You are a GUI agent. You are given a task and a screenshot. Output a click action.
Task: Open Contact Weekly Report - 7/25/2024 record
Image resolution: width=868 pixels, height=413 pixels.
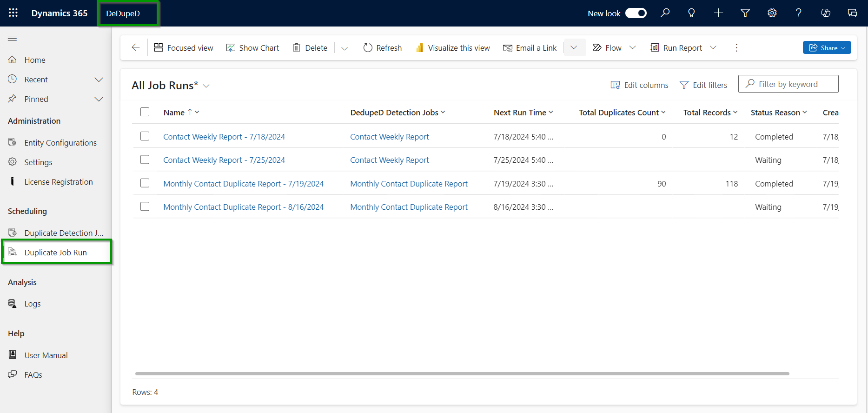click(x=224, y=160)
